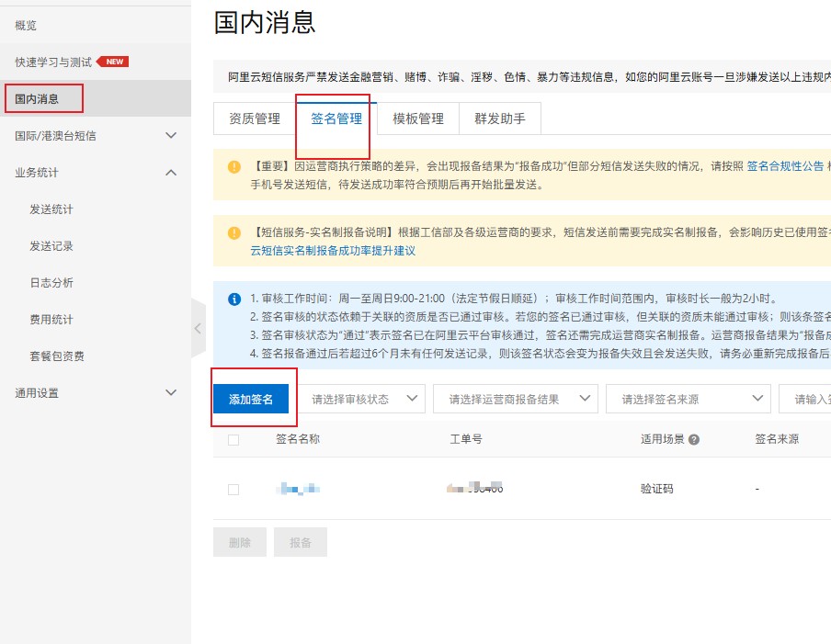Open the 请选择签名来源 dropdown
The height and width of the screenshot is (644, 831).
(688, 399)
